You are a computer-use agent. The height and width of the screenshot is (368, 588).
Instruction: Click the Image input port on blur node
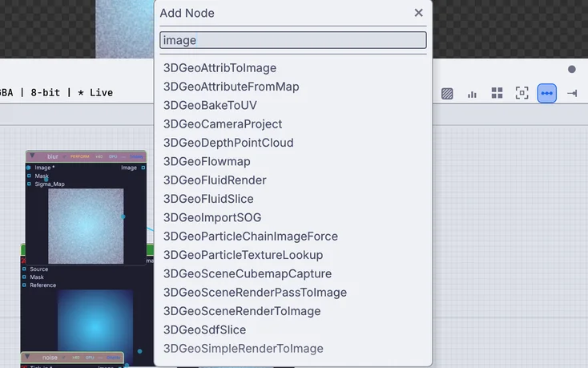29,168
